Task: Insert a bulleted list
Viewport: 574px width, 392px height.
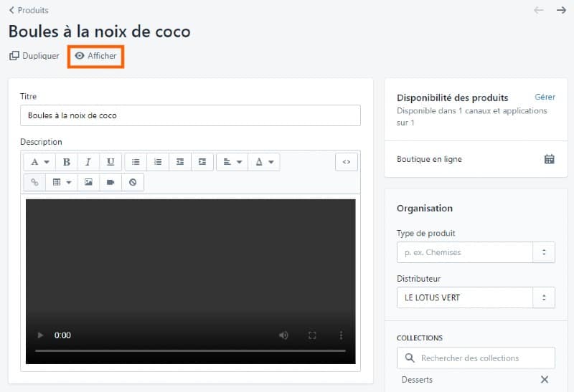Action: (136, 162)
